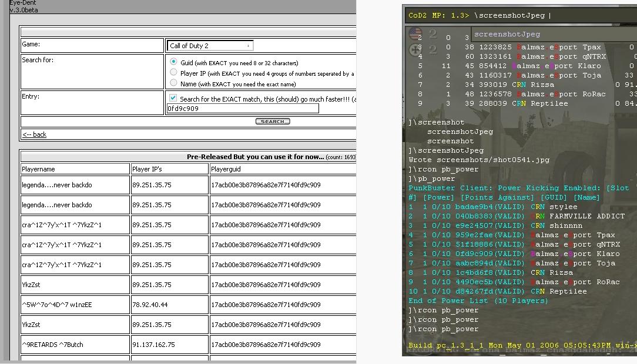Select the '^9RETARDS ^7Butch' player name cell

pos(53,345)
